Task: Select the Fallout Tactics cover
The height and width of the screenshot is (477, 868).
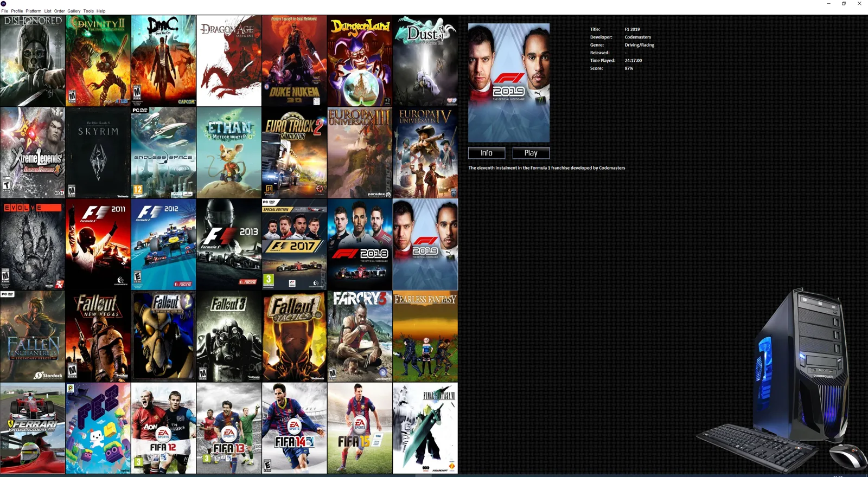Action: coord(295,336)
